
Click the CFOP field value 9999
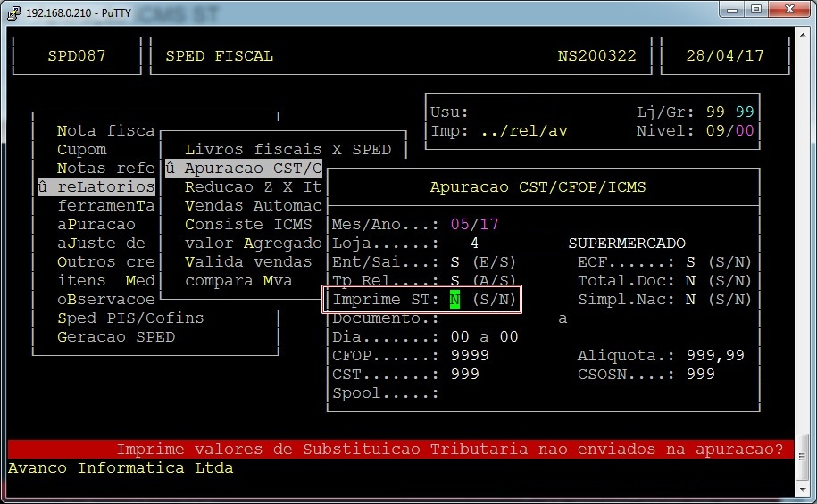click(x=468, y=356)
